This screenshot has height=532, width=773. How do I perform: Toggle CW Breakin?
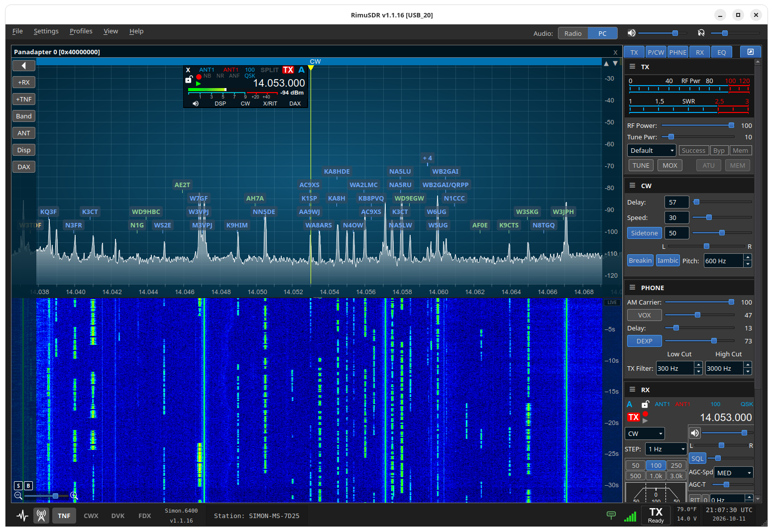coord(640,260)
